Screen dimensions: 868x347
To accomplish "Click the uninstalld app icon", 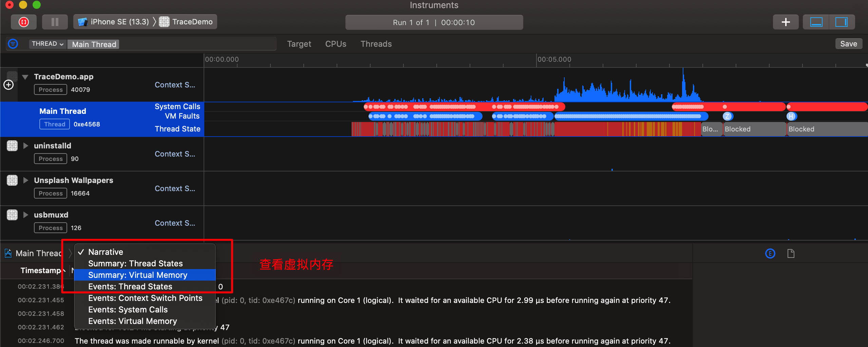I will (12, 146).
